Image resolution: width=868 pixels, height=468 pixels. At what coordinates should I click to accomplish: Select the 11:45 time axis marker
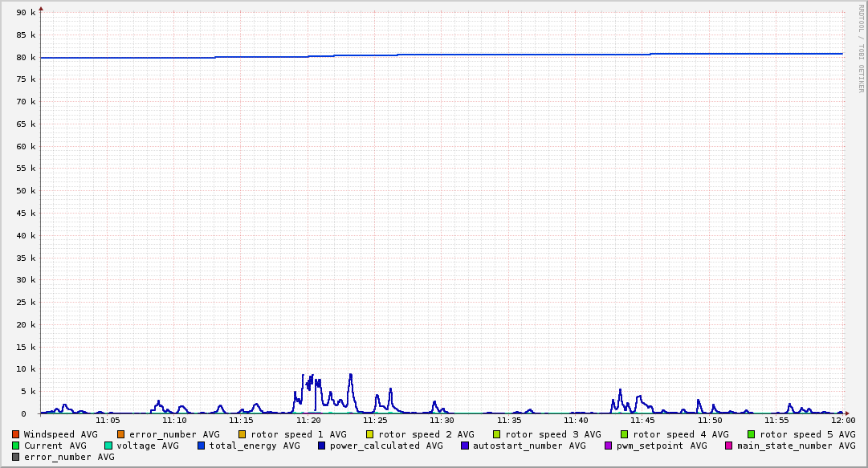[643, 420]
